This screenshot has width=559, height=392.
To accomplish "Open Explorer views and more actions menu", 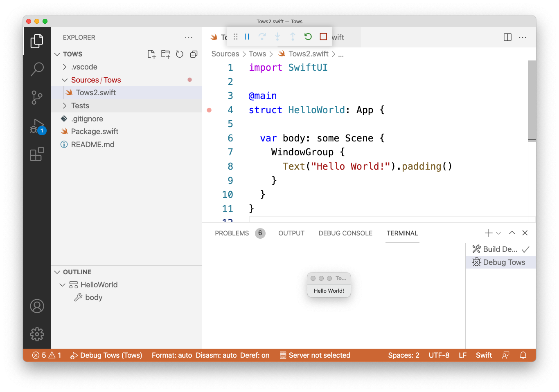I will point(189,37).
